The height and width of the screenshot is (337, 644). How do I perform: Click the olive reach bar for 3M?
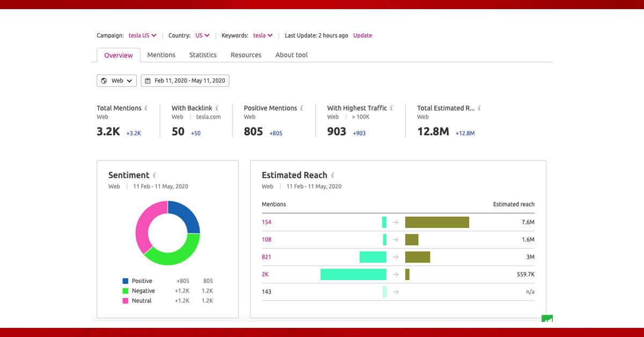(x=418, y=257)
